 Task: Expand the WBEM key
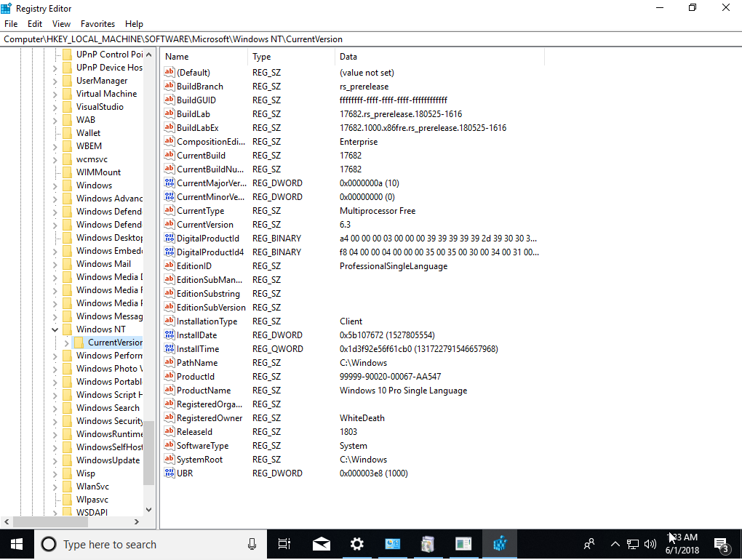pyautogui.click(x=55, y=147)
